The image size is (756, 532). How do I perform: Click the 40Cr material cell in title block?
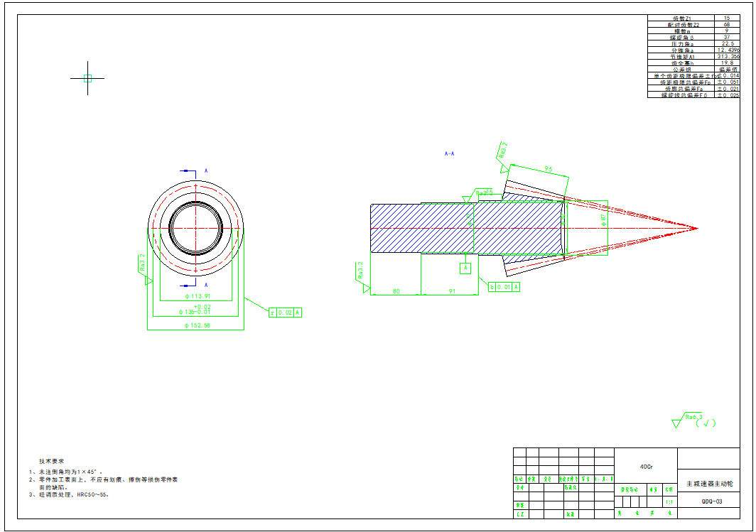pyautogui.click(x=646, y=467)
